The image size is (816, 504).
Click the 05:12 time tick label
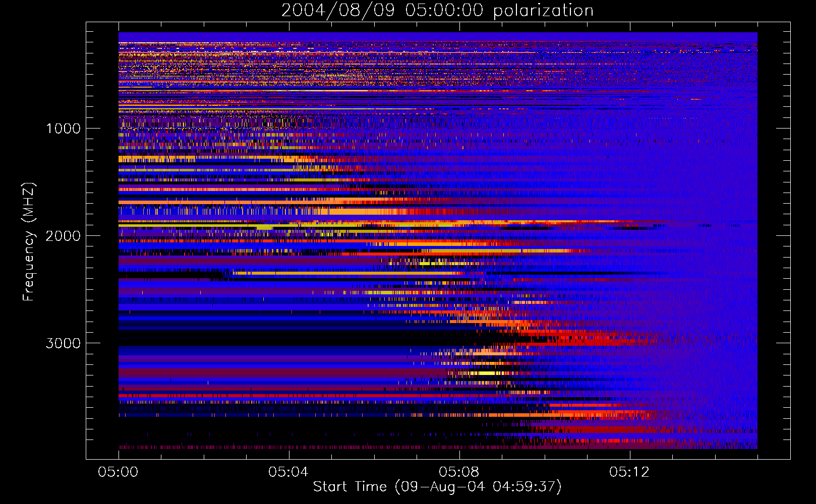pos(629,472)
